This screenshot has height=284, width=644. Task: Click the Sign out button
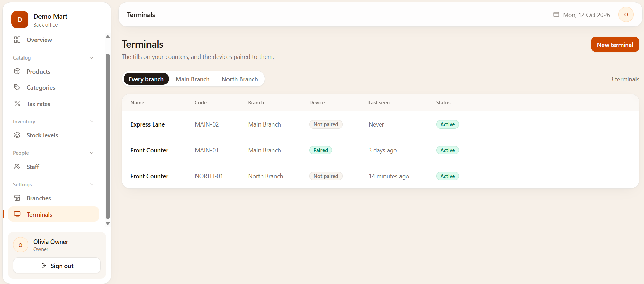57,266
